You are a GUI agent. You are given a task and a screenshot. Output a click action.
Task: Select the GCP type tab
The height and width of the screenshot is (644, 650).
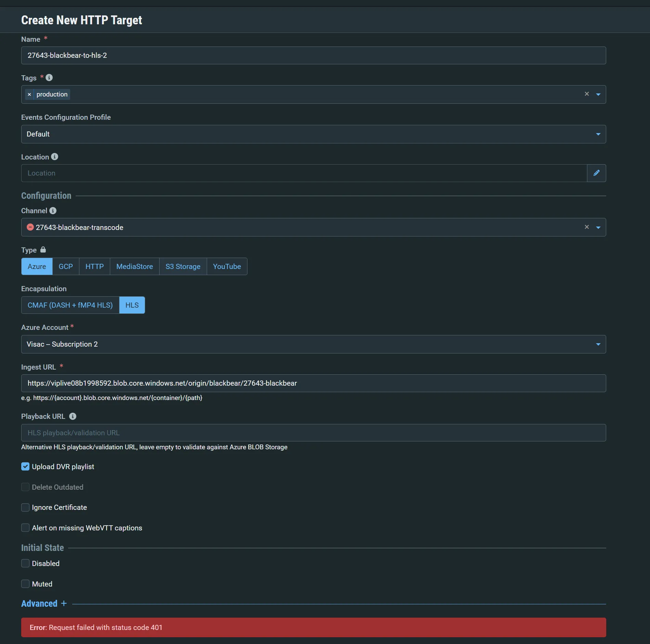(x=66, y=266)
